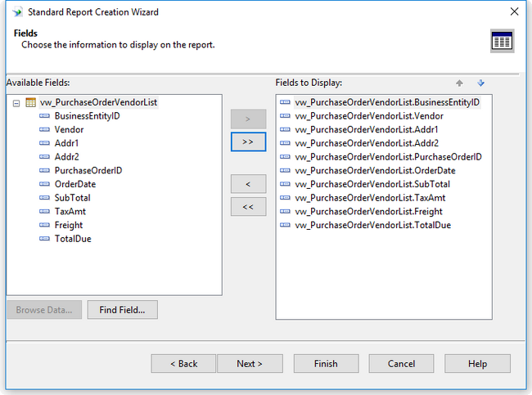
Task: Select vw_PurchaseOrderVendorList.Vendor in Fields to Display
Action: tap(369, 116)
